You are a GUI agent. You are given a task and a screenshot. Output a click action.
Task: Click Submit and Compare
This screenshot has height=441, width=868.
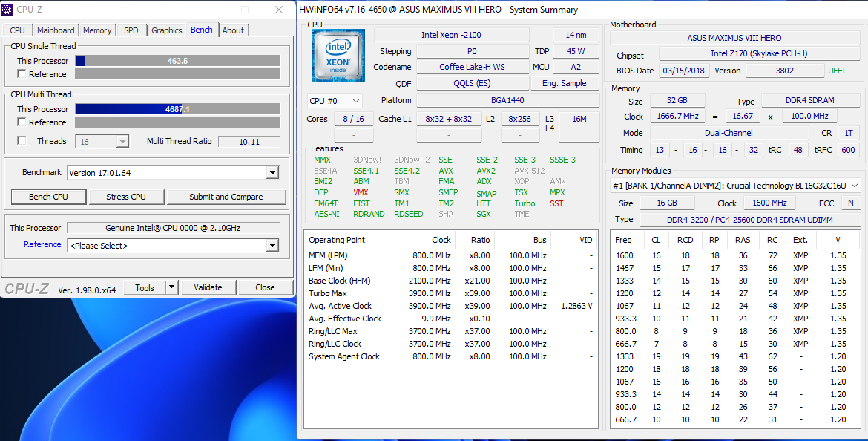tap(226, 197)
